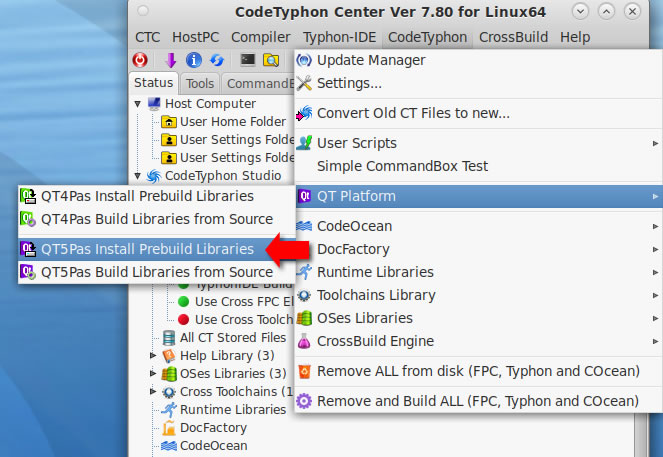This screenshot has height=457, width=663.
Task: Click the Convert Old CT Files icon
Action: (x=304, y=113)
